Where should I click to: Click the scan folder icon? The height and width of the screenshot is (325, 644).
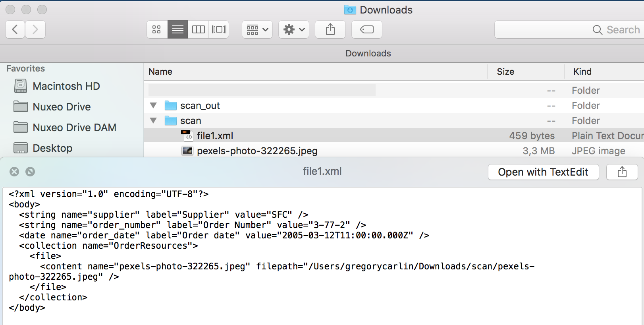click(x=171, y=120)
